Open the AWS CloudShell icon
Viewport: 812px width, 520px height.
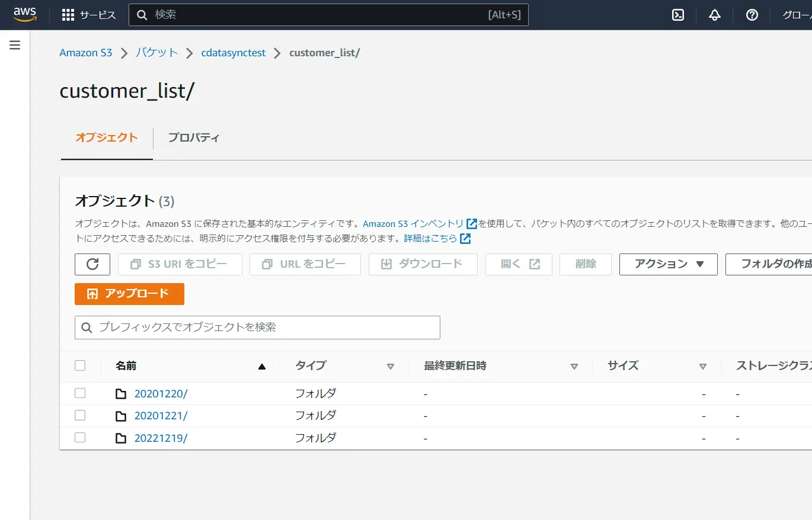[x=678, y=15]
